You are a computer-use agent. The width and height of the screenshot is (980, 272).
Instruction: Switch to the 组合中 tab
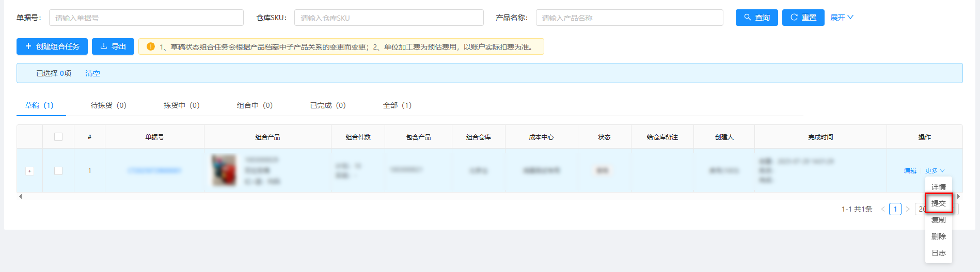255,105
